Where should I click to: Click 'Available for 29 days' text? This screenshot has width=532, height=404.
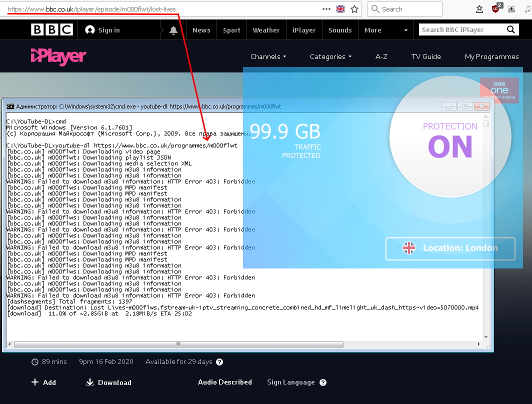(179, 361)
